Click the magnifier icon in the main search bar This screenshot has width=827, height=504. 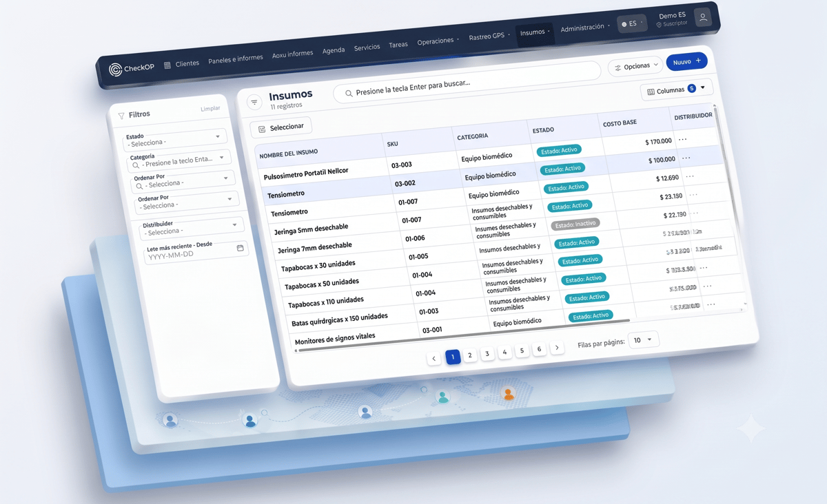pos(349,93)
